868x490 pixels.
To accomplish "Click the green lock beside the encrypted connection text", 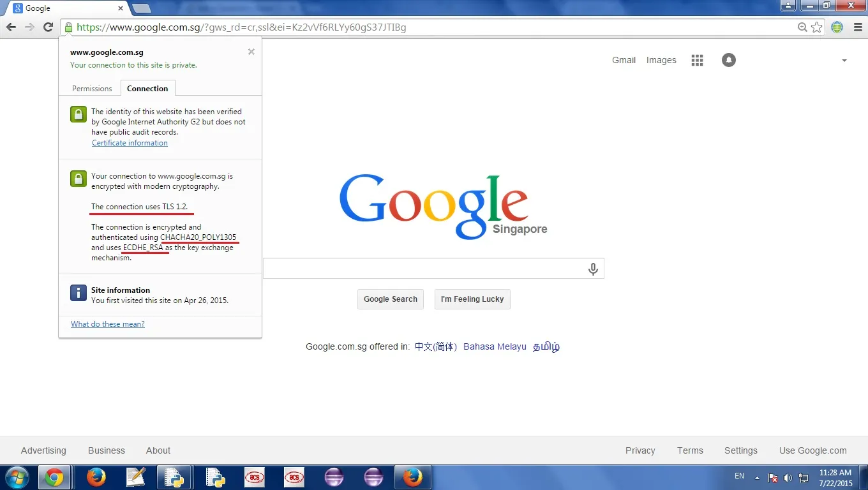I will [78, 179].
